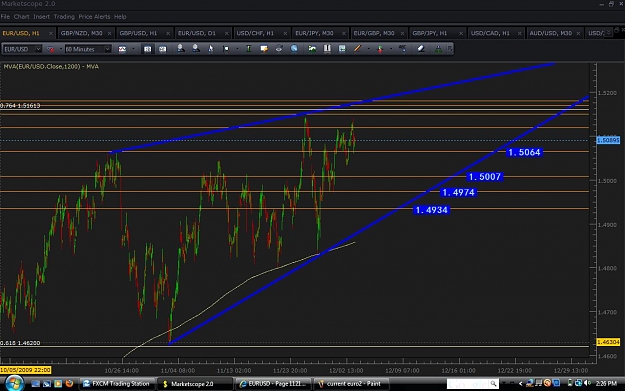The height and width of the screenshot is (391, 625).
Task: Click the chart type icon after 60 Minutes
Action: tap(122, 49)
